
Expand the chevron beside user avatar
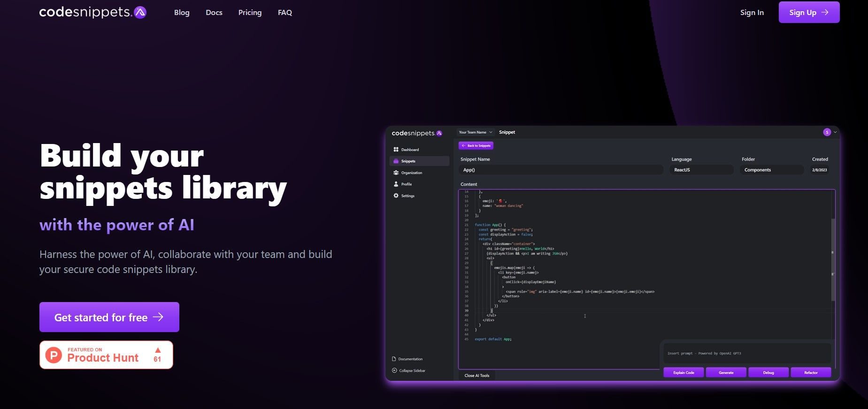click(835, 132)
